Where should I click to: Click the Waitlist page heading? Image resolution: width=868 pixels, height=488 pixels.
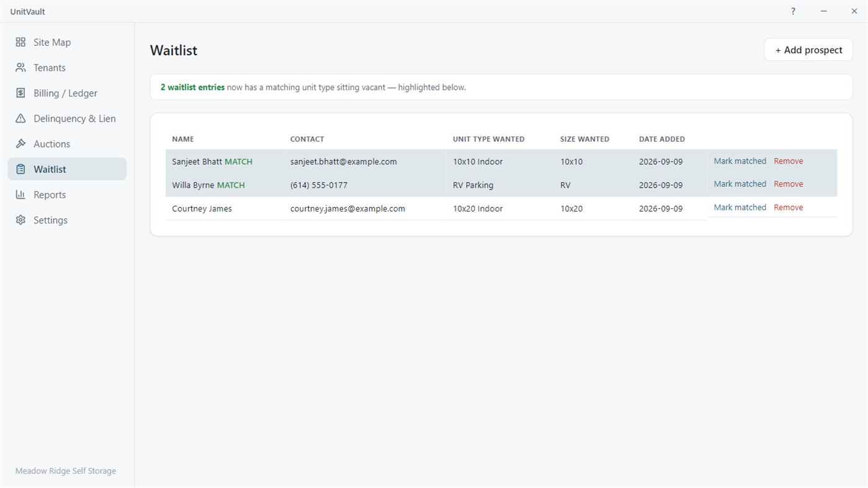[x=174, y=51]
